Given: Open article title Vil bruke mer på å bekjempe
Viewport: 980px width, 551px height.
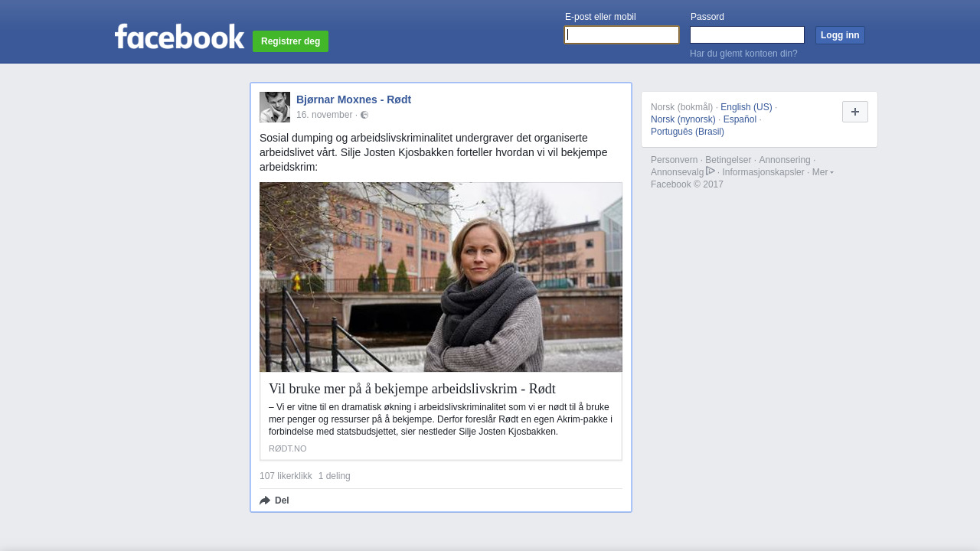Looking at the screenshot, I should (x=412, y=389).
